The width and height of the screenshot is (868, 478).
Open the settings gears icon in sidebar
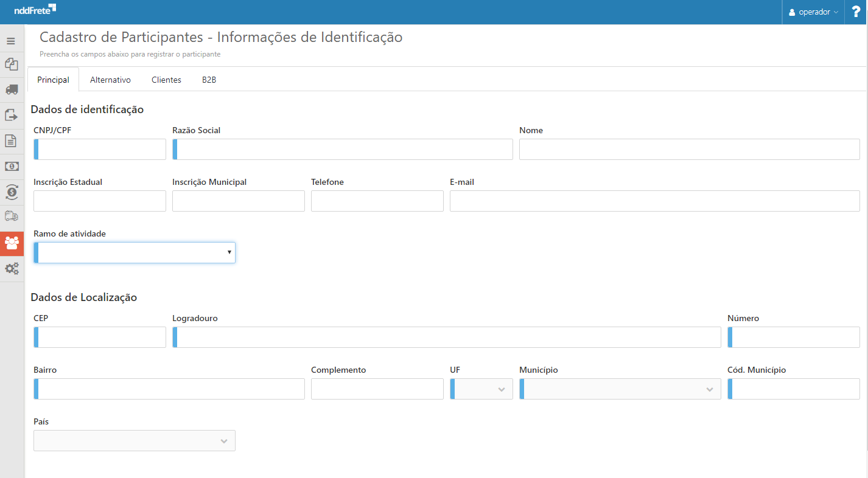coord(12,268)
